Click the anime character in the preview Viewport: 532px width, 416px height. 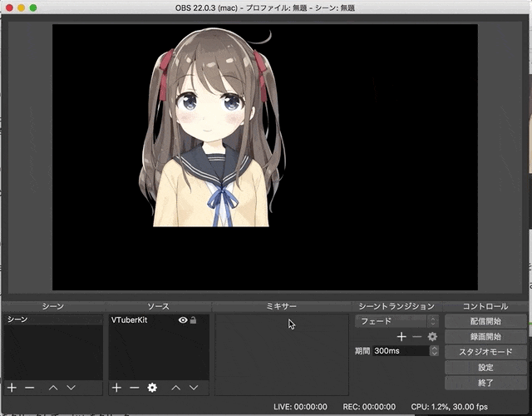coord(212,127)
